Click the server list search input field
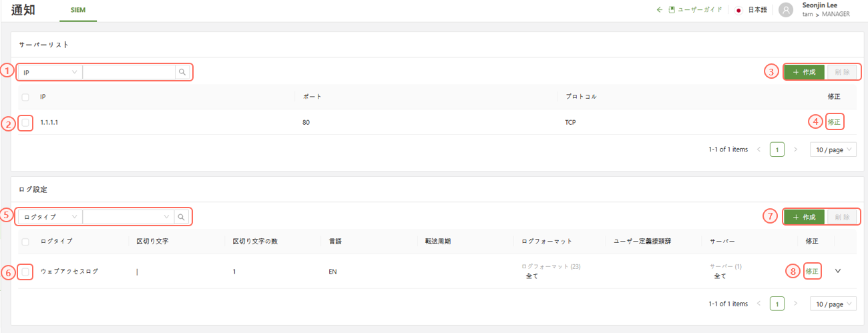 [x=128, y=72]
